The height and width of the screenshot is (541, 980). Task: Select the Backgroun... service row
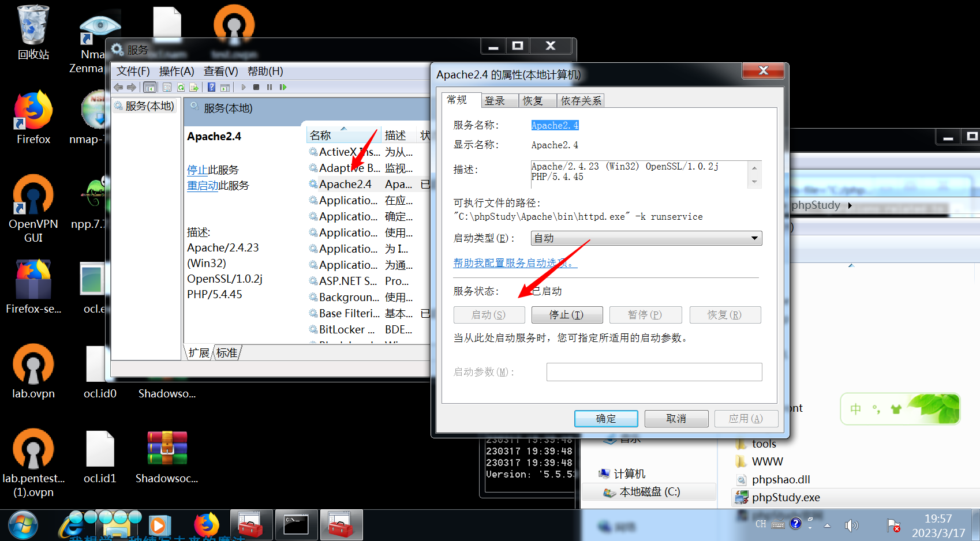(369, 298)
